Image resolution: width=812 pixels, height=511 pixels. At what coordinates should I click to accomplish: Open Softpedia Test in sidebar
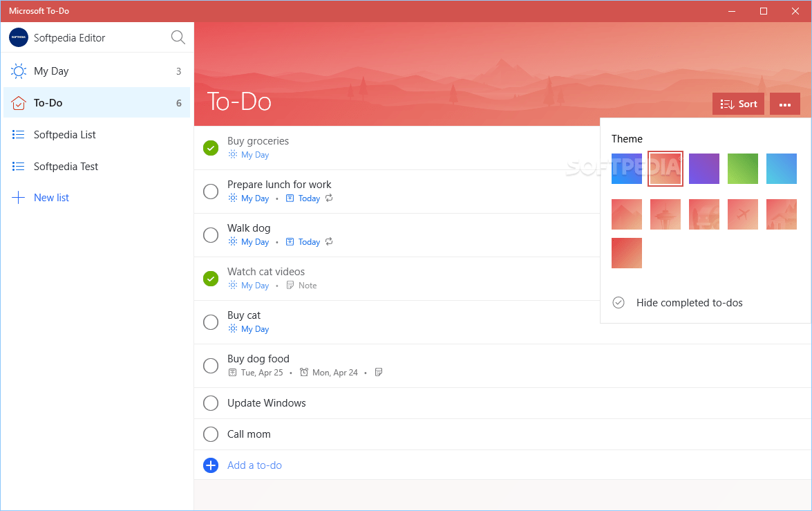[97, 167]
